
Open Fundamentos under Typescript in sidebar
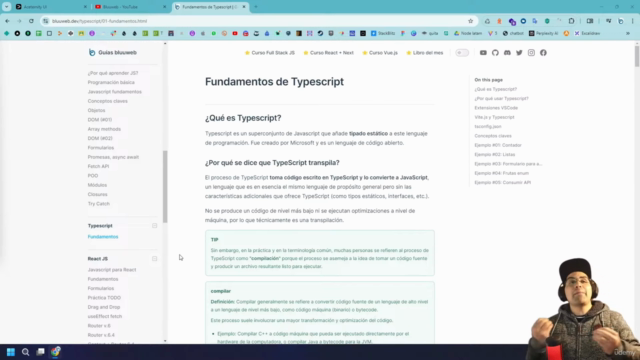[103, 237]
